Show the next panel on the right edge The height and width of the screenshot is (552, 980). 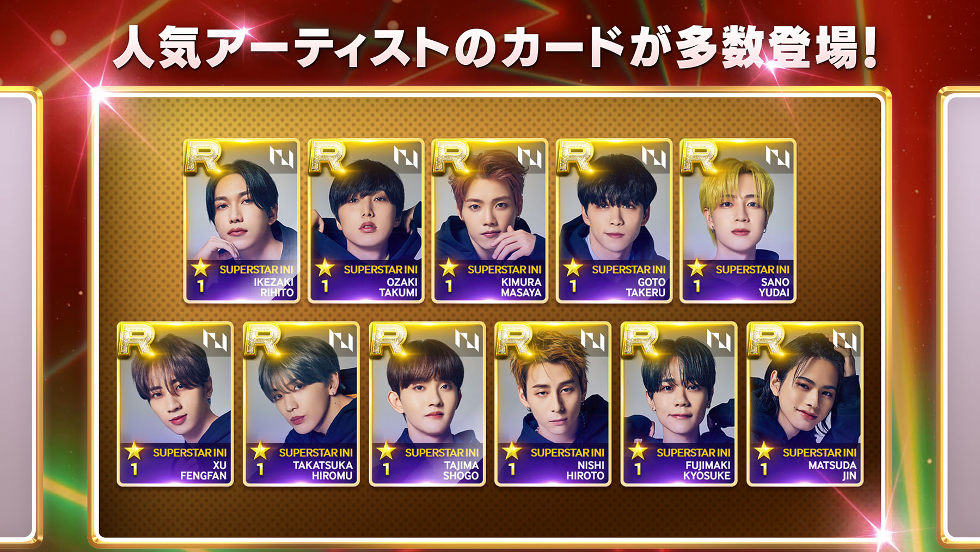pos(959,316)
